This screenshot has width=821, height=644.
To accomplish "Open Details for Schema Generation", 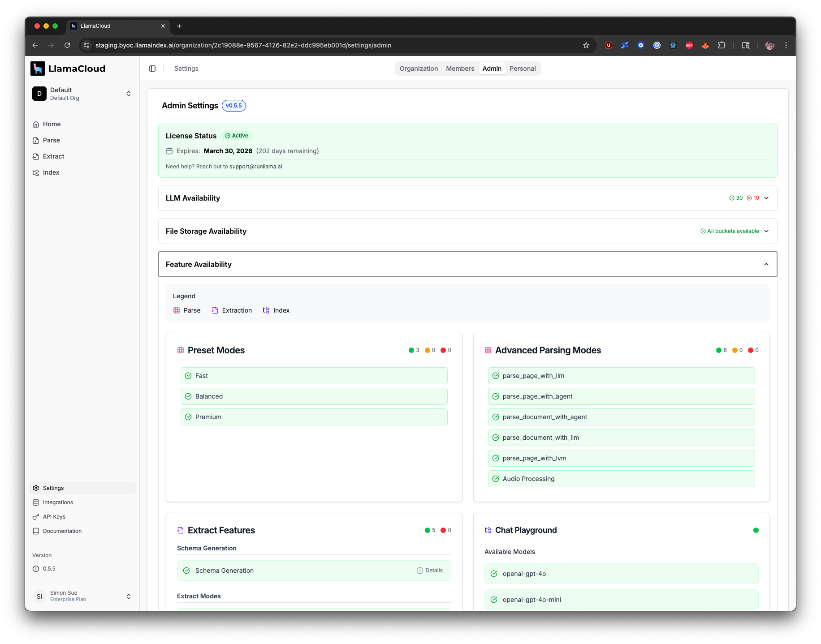I will (429, 570).
